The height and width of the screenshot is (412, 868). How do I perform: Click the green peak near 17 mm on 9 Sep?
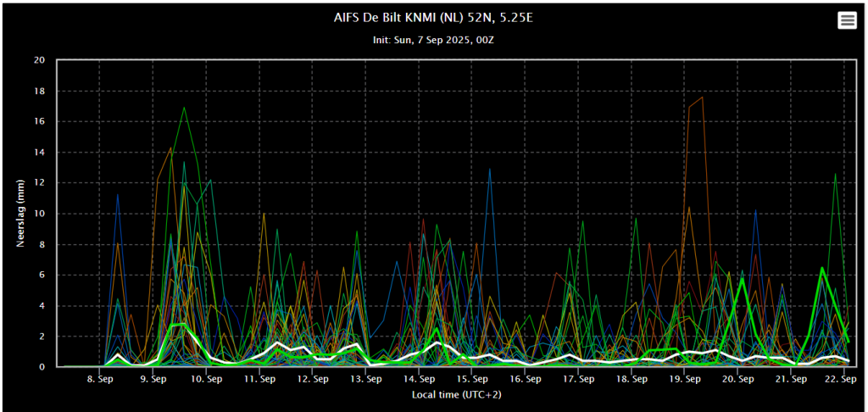[184, 108]
